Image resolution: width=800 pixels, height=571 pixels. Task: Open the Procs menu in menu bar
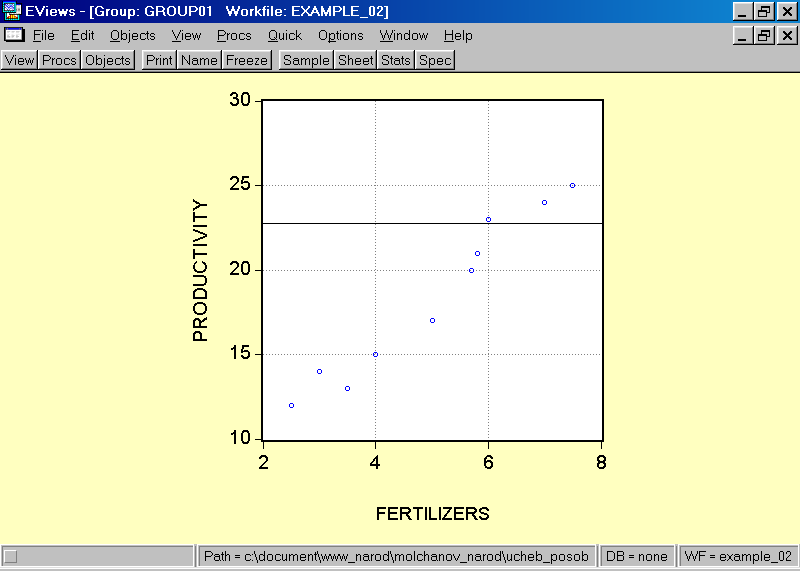[234, 35]
